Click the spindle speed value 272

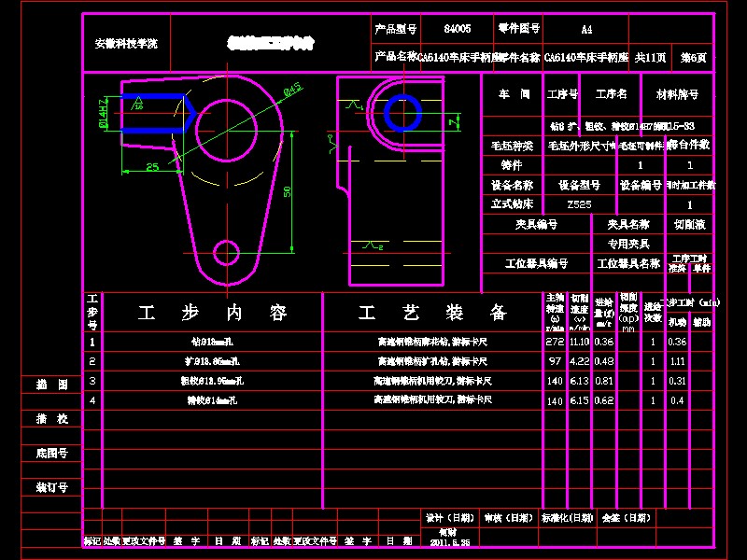click(555, 342)
